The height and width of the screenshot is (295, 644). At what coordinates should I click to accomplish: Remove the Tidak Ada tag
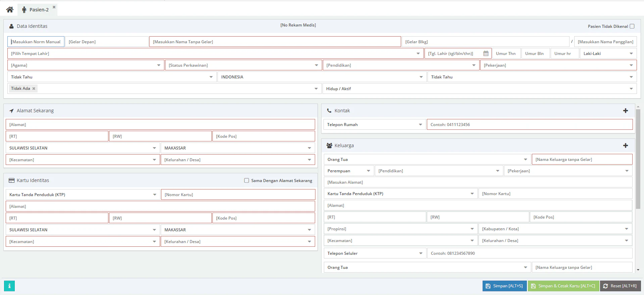click(x=34, y=88)
